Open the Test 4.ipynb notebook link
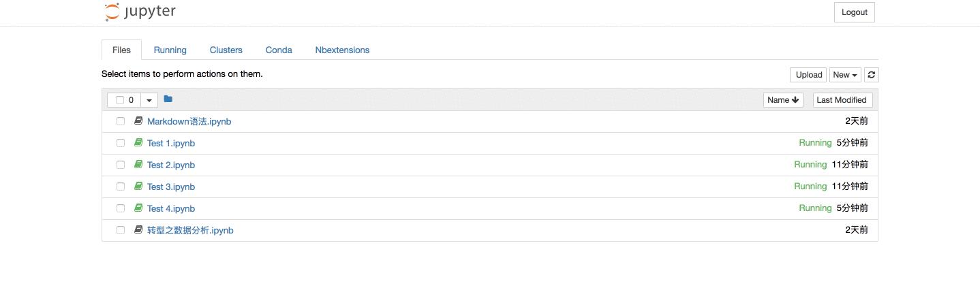980x307 pixels. click(171, 208)
